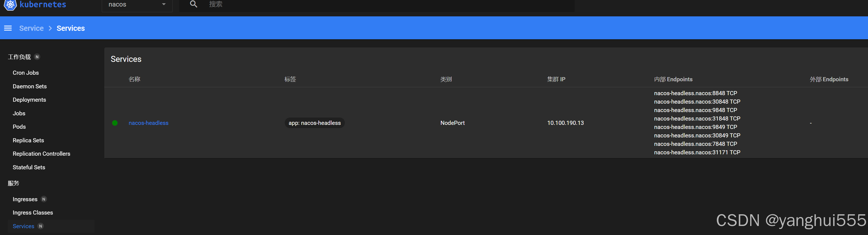This screenshot has width=868, height=235.
Task: Click the Services card heading
Action: point(126,59)
